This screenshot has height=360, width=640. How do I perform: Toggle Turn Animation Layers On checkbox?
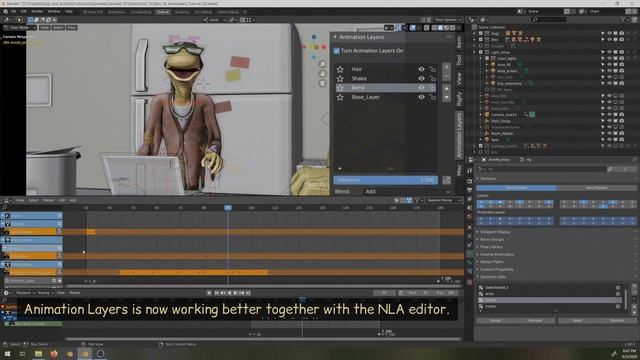[337, 51]
